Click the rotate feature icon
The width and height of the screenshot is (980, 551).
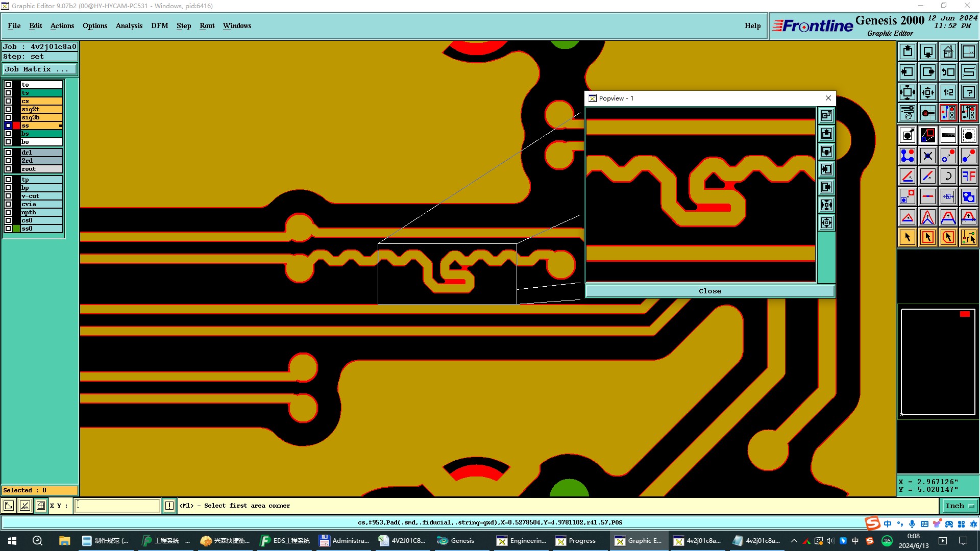pos(948,176)
